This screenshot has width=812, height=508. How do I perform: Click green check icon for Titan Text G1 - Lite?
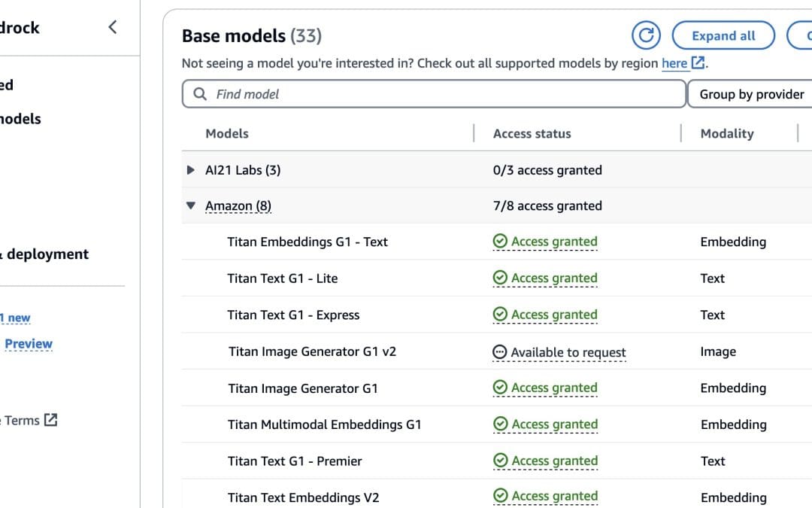tap(500, 278)
